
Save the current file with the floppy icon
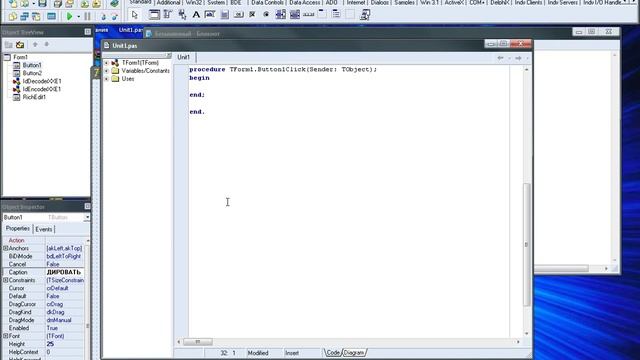[42, 4]
